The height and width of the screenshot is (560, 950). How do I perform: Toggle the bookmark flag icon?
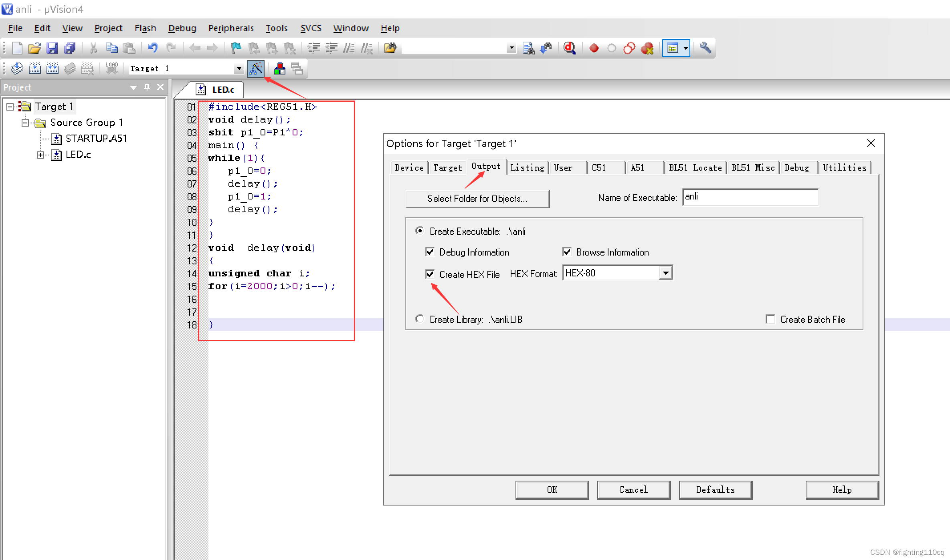point(236,48)
